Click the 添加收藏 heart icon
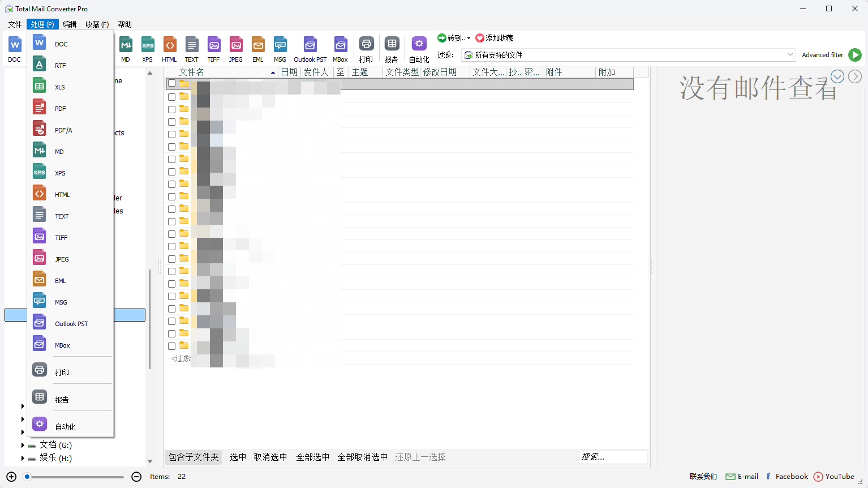The image size is (868, 488). (480, 38)
